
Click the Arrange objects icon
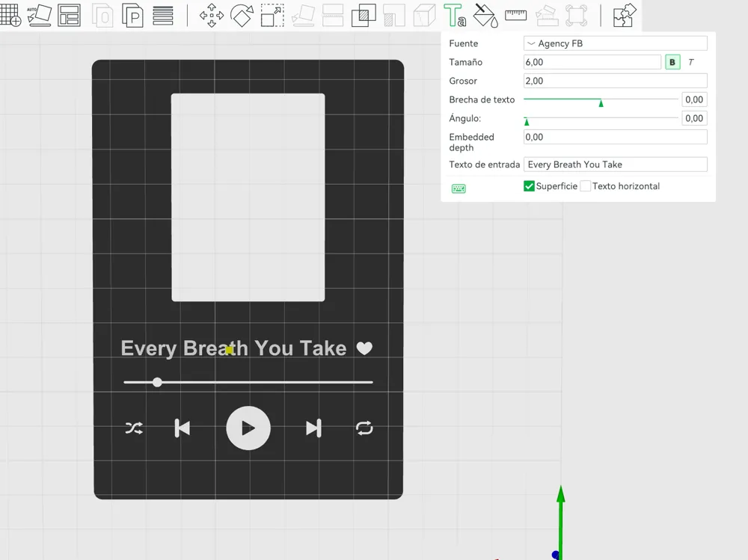[69, 15]
